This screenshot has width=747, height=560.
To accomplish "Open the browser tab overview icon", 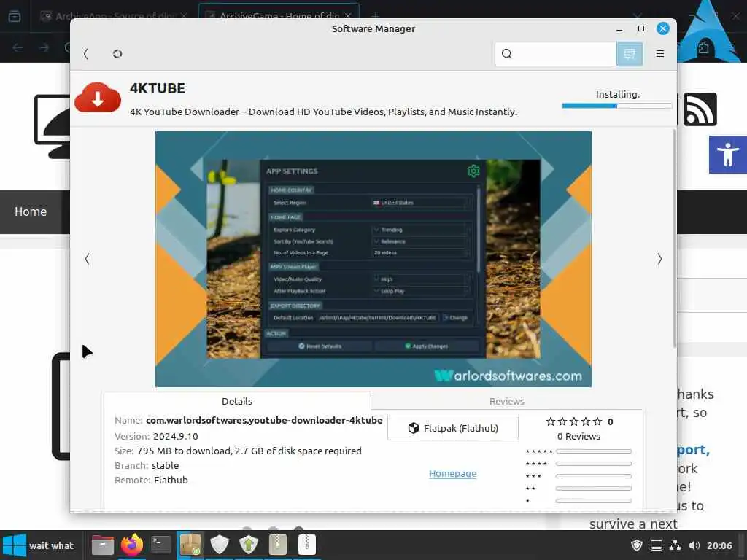I will (15, 16).
